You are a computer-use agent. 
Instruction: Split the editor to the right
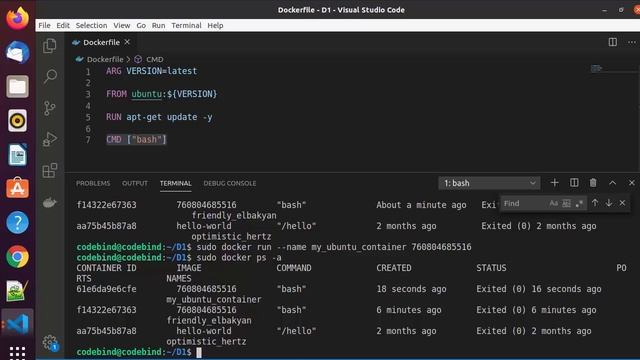pyautogui.click(x=613, y=42)
